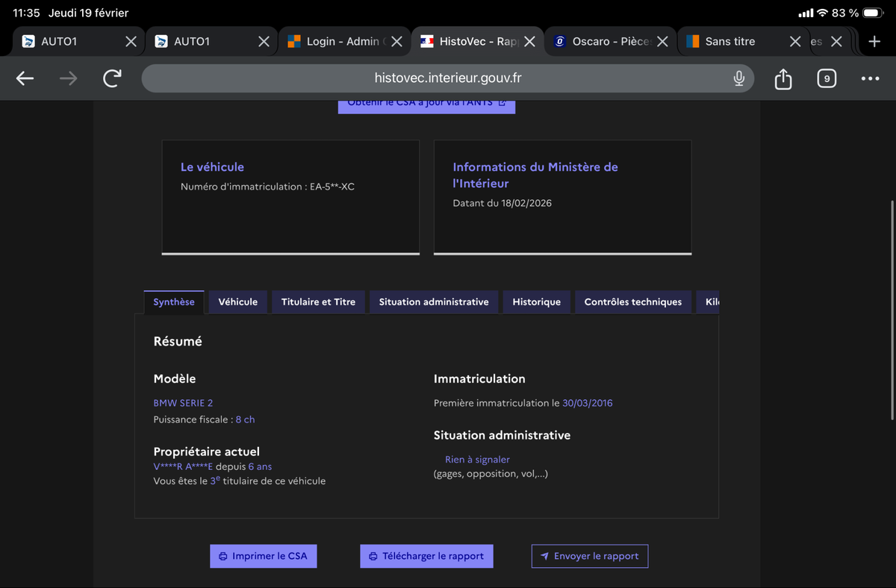896x588 pixels.
Task: Click Imprimer le CSA button
Action: pos(263,556)
